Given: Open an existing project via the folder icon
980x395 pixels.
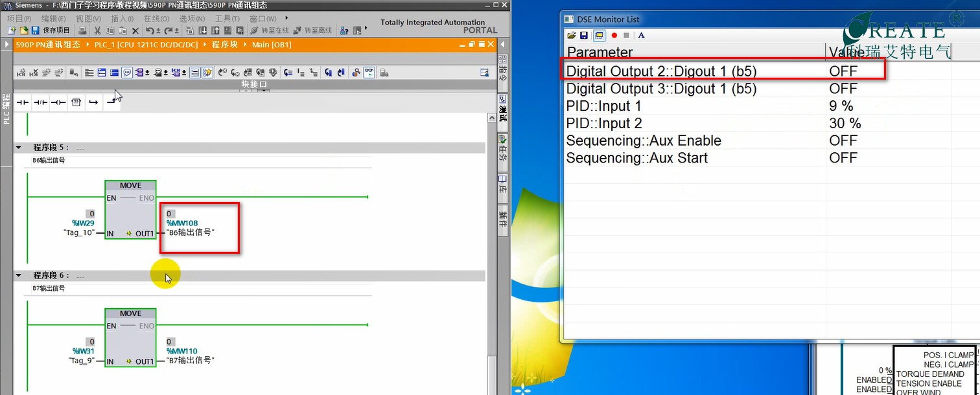Looking at the screenshot, I should click(x=24, y=30).
